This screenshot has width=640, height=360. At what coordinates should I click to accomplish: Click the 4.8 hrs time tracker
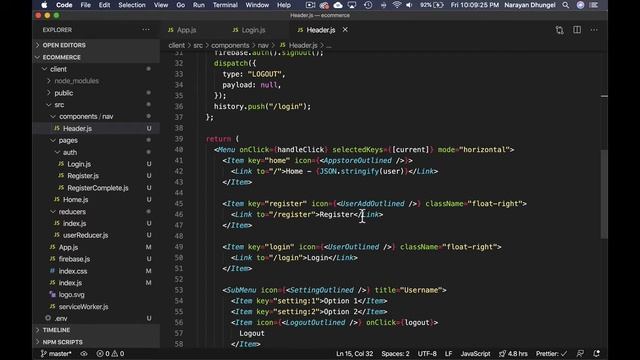pos(513,353)
